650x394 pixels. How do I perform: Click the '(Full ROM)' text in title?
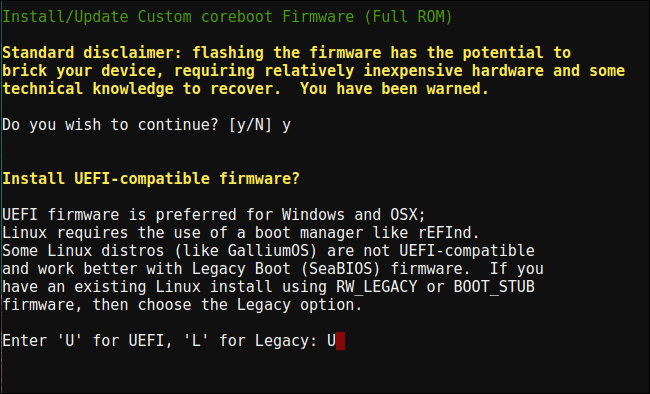click(x=408, y=17)
